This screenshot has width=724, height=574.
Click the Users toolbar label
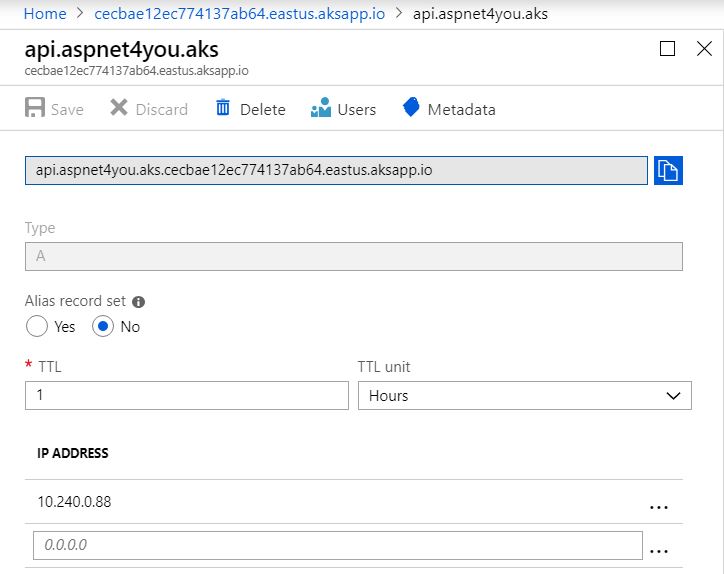pyautogui.click(x=356, y=109)
